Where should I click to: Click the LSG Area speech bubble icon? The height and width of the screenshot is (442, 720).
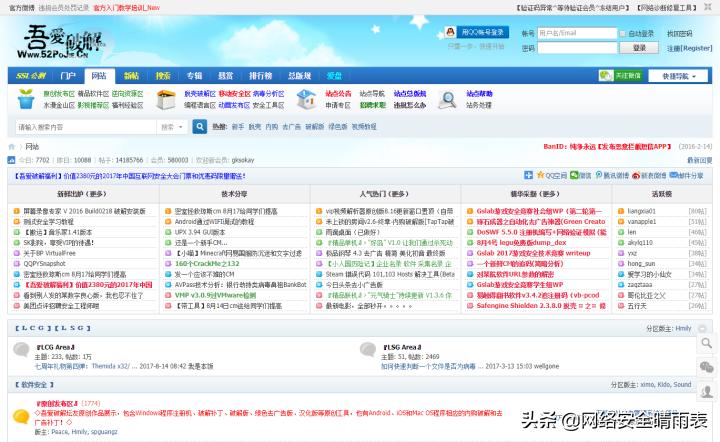[368, 350]
